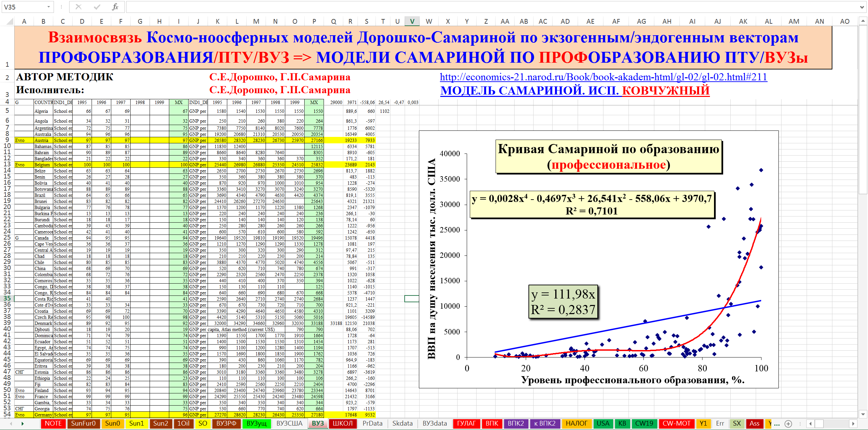
Task: Click the New sheet plus icon
Action: pyautogui.click(x=789, y=424)
